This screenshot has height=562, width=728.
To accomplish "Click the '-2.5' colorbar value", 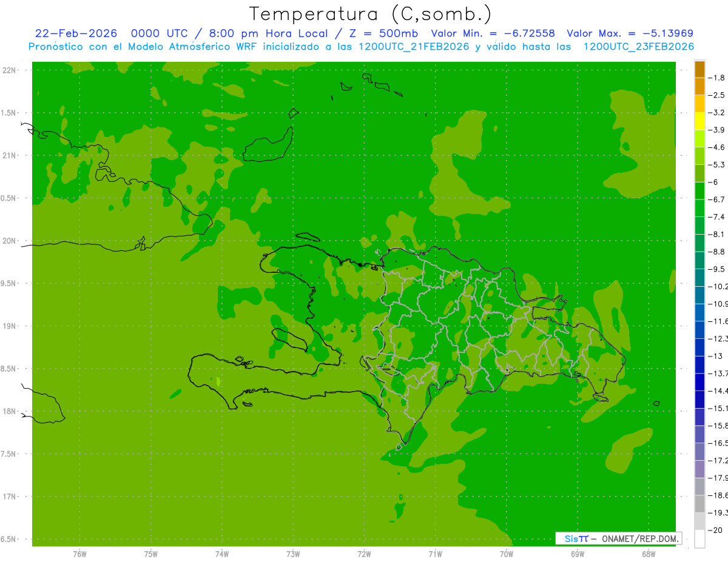I will click(x=716, y=95).
